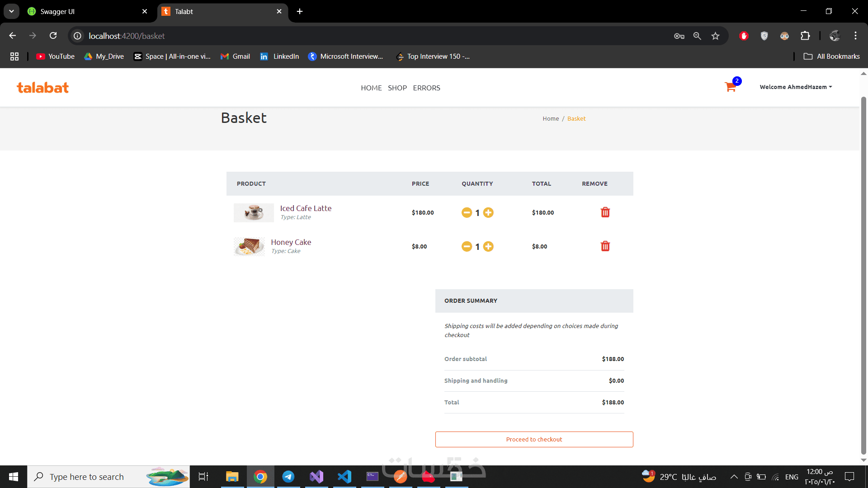
Task: Increase Honey Cake quantity with plus icon
Action: pyautogui.click(x=488, y=246)
